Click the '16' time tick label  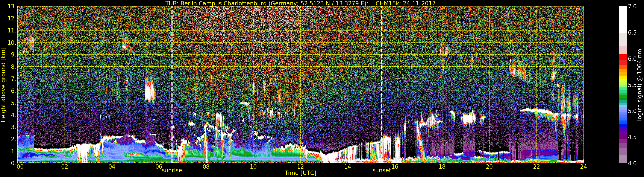point(395,167)
